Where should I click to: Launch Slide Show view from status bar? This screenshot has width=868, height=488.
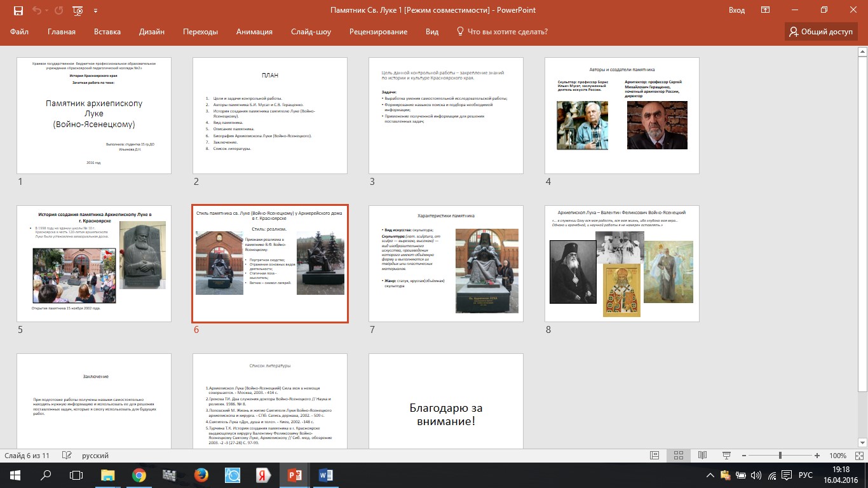(x=726, y=456)
